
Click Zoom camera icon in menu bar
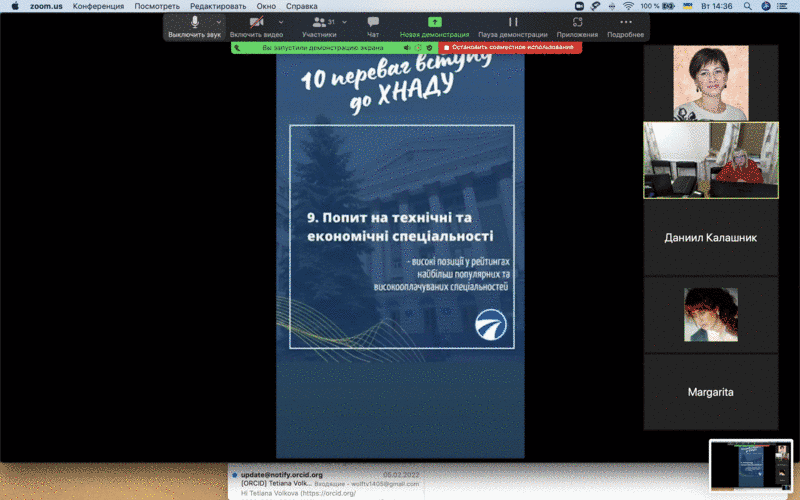579,6
